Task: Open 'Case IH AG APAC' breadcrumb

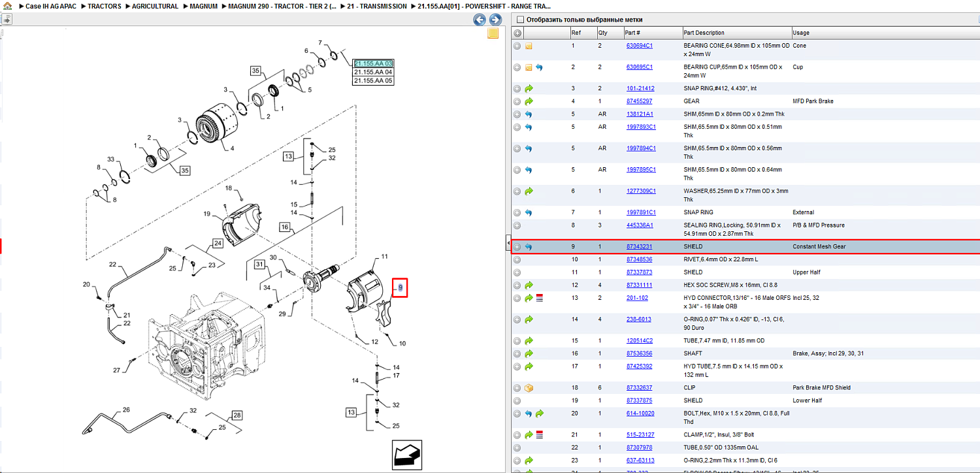Action: 50,6
